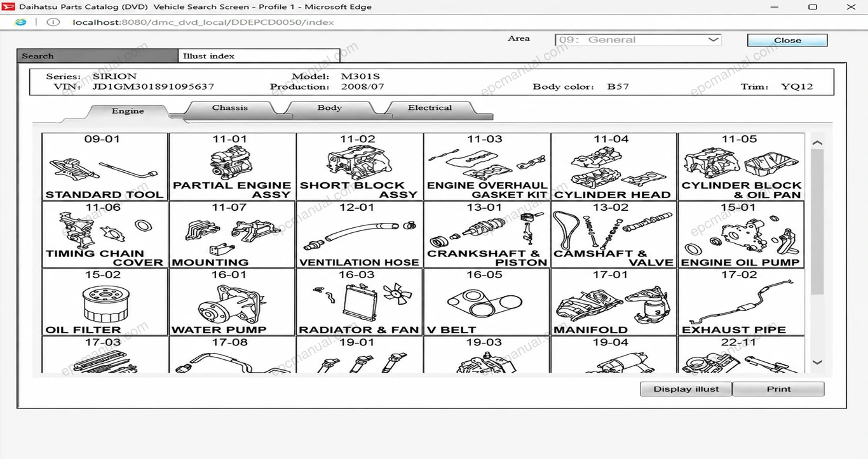Click the scroll up arrow of illustration list
This screenshot has height=459, width=868.
coord(817,143)
